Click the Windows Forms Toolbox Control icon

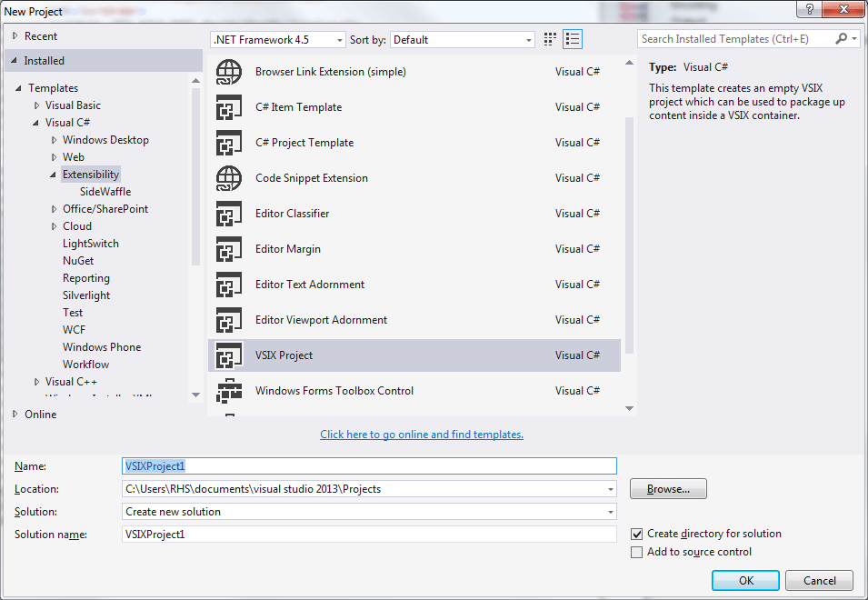pyautogui.click(x=228, y=391)
